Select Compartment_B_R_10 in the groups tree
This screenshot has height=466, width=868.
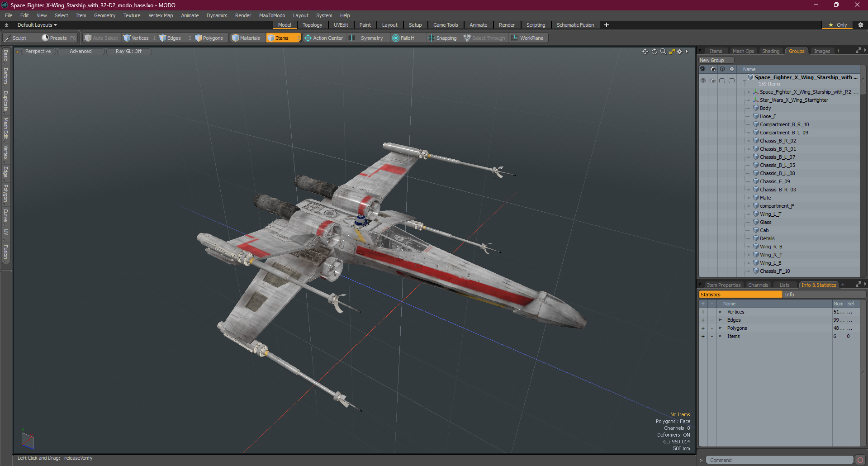[784, 124]
